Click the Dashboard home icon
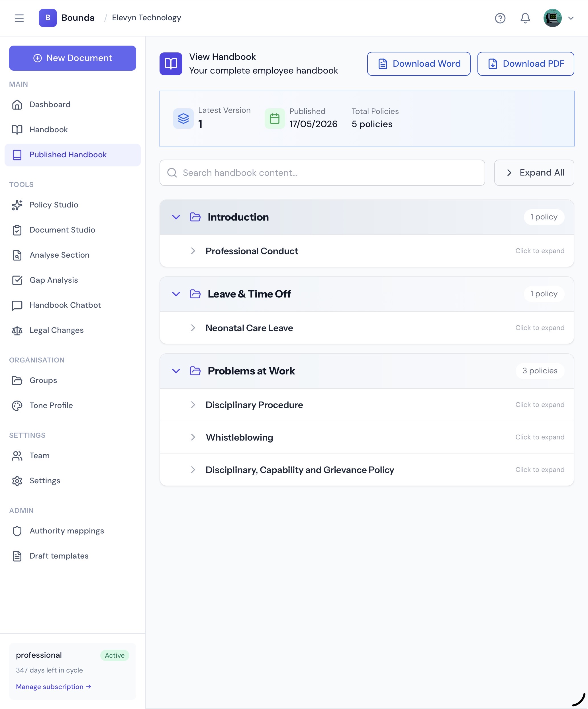This screenshot has height=709, width=588. [17, 105]
